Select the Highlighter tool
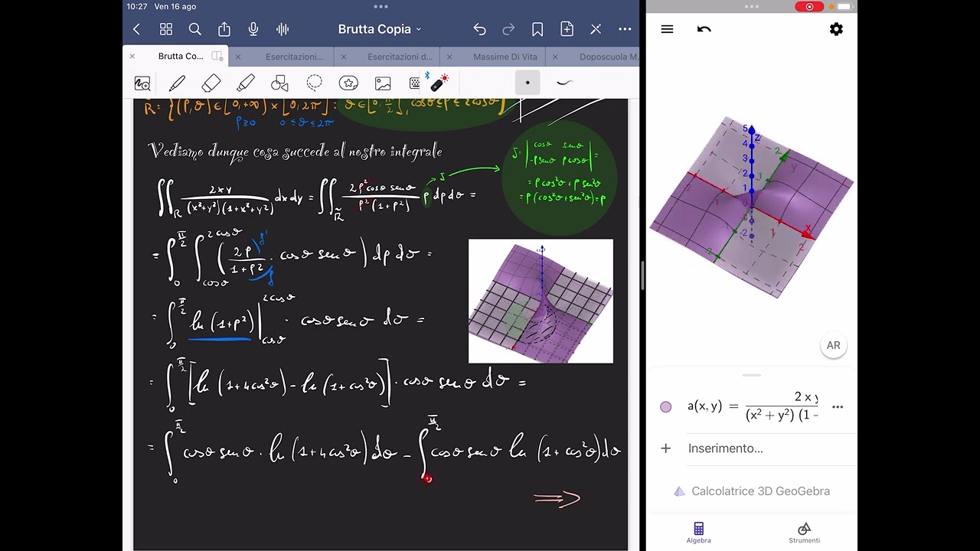This screenshot has height=551, width=980. coord(246,83)
